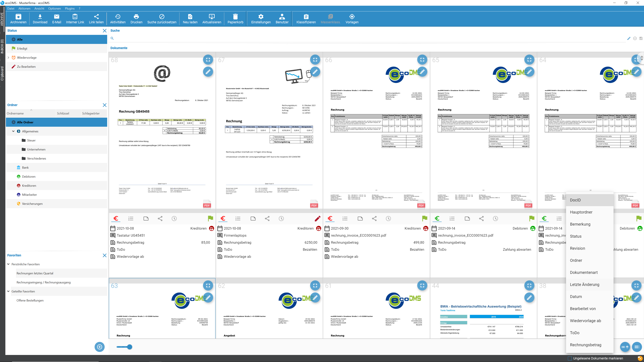Screen dimensions: 644x362
Task: Open the Papierkorb trash
Action: point(235,19)
